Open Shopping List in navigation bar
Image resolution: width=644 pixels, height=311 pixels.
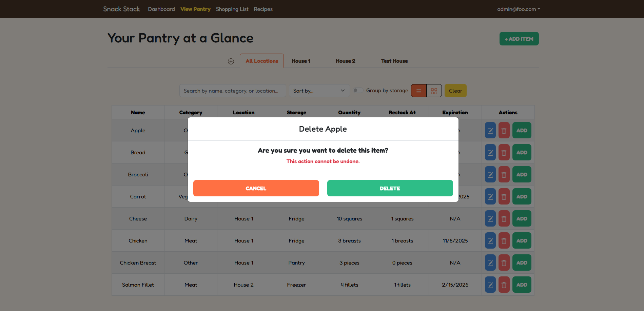232,9
